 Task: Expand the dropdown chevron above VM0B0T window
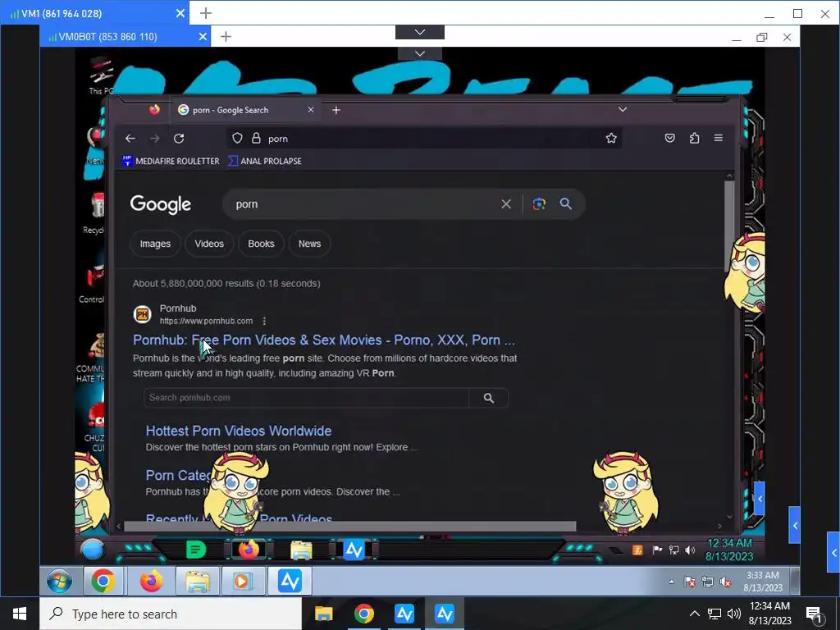click(420, 32)
